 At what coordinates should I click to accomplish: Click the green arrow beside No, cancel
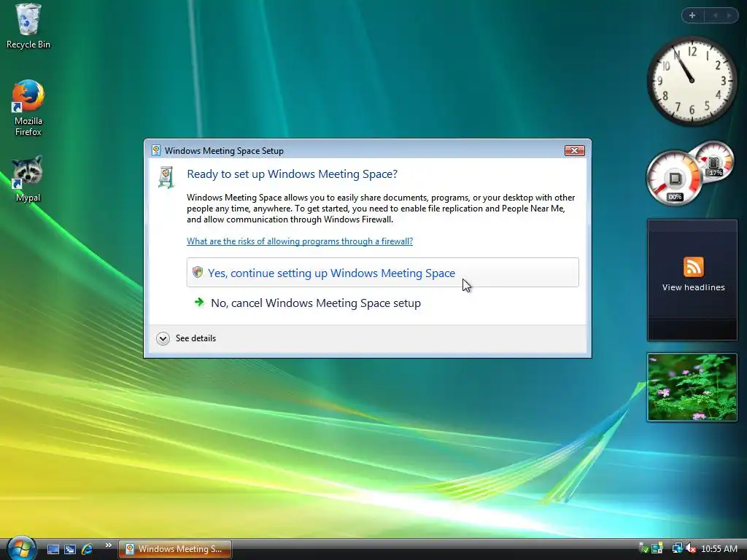[199, 302]
